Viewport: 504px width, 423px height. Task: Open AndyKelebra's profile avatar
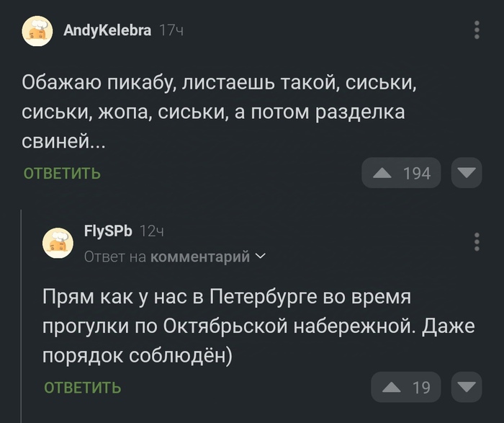37,31
